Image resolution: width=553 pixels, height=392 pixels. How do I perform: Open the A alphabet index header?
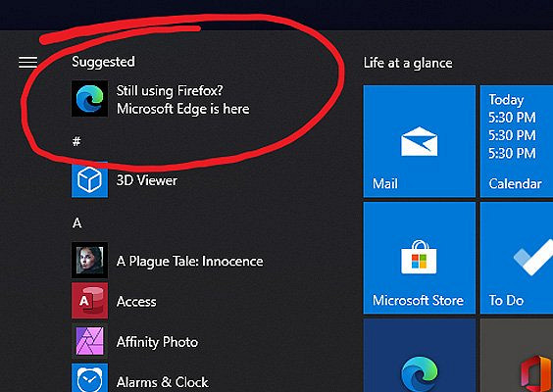(x=76, y=222)
